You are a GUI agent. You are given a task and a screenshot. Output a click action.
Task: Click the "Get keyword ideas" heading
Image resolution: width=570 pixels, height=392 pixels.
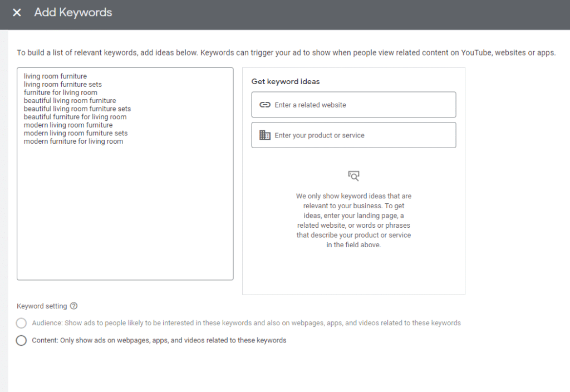coord(286,81)
